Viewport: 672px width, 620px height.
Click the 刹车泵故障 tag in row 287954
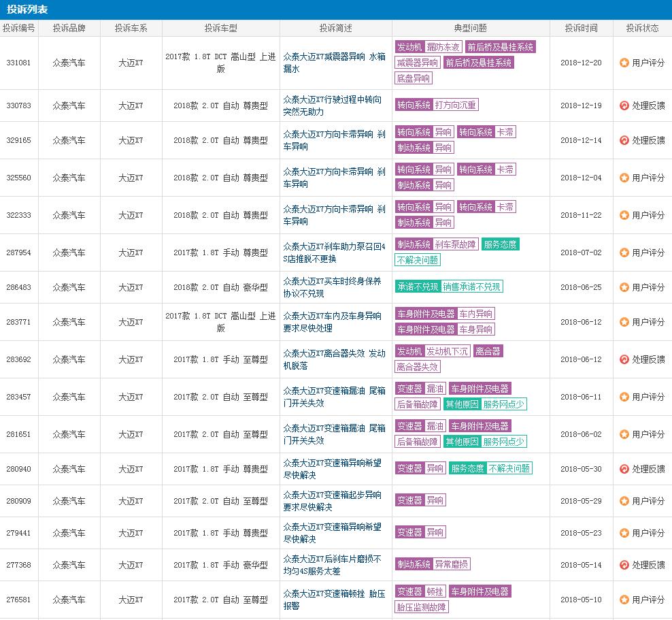[456, 245]
